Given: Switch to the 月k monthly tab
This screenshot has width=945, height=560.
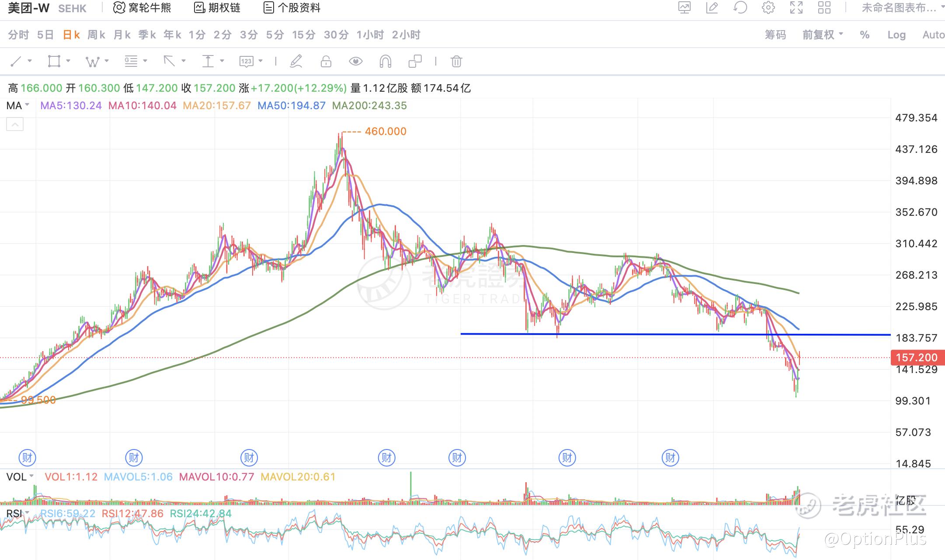Looking at the screenshot, I should click(122, 35).
